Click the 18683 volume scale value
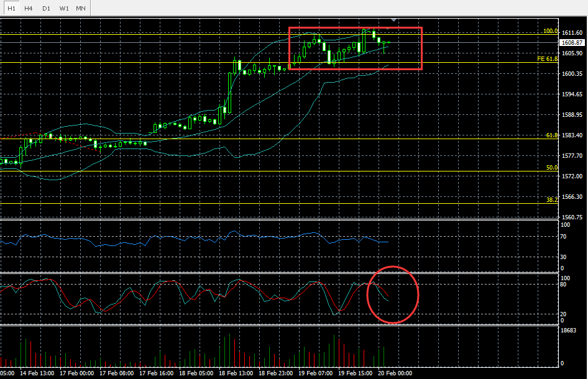This screenshot has width=588, height=379. pyautogui.click(x=568, y=331)
